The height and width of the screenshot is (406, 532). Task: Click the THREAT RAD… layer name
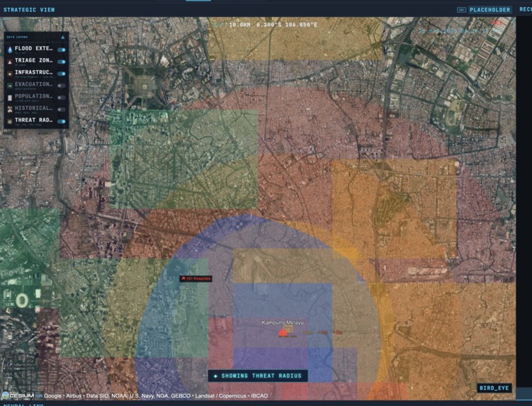click(x=33, y=120)
